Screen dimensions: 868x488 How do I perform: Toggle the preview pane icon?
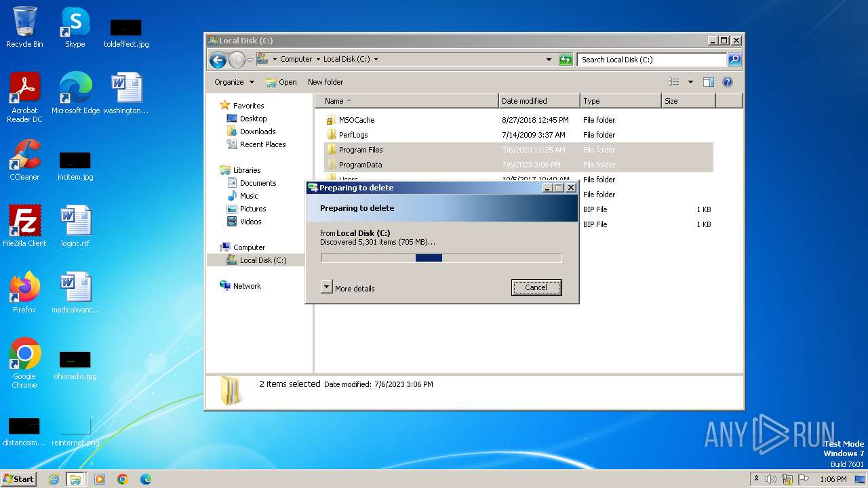pyautogui.click(x=708, y=82)
